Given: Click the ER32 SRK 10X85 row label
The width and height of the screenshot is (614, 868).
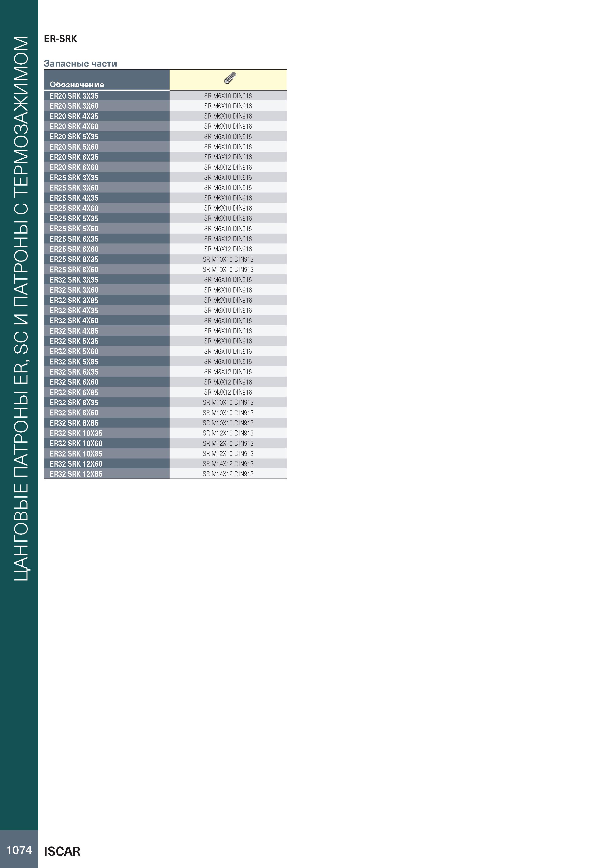Looking at the screenshot, I should tap(76, 454).
